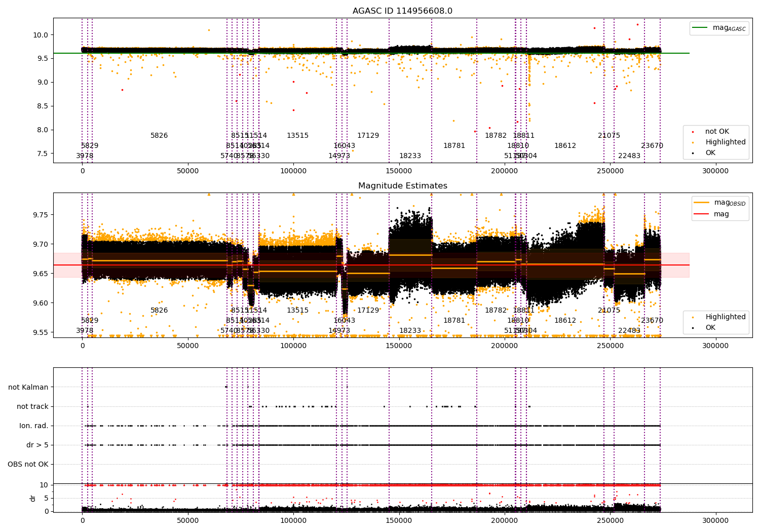
Task: Click the 10 tick on the dr axis
Action: [44, 485]
